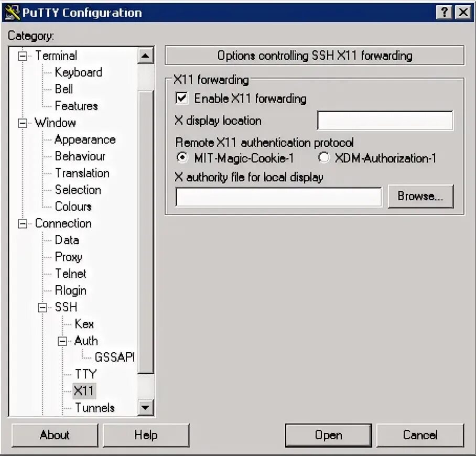Open the SSH category
The height and width of the screenshot is (456, 476).
[x=66, y=307]
